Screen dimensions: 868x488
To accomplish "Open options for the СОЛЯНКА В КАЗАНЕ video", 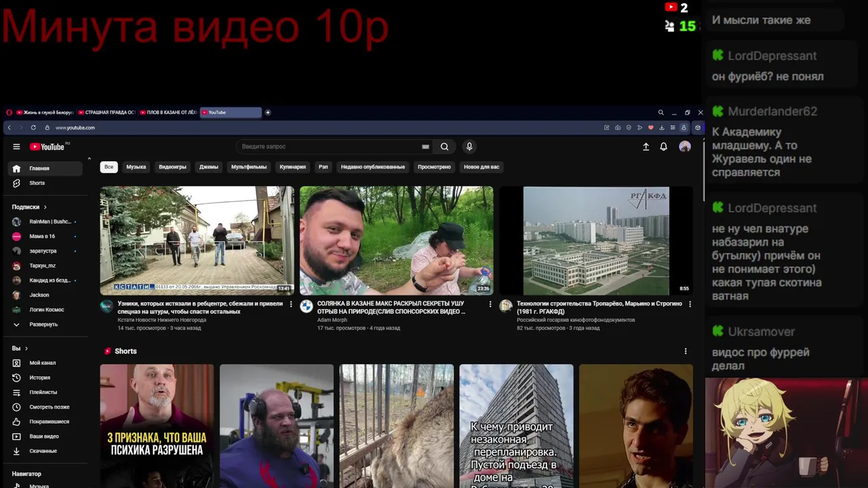I will pyautogui.click(x=490, y=304).
